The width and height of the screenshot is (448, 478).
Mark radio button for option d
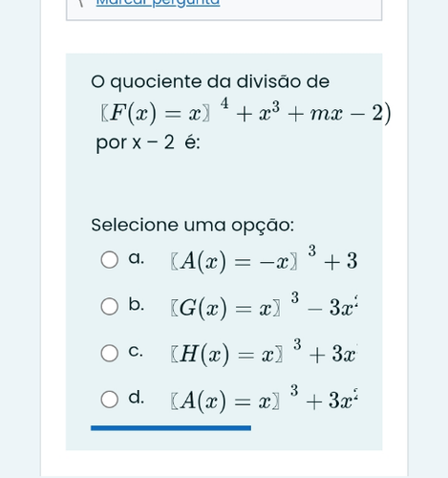click(x=110, y=400)
